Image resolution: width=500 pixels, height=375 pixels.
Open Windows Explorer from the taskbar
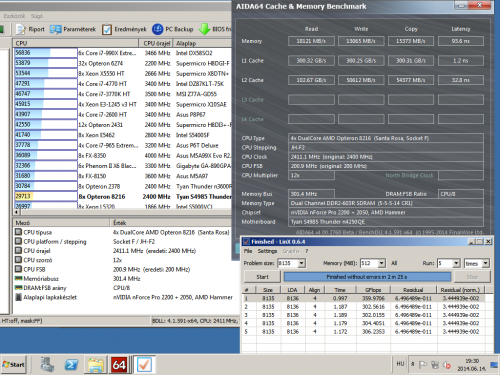click(95, 365)
